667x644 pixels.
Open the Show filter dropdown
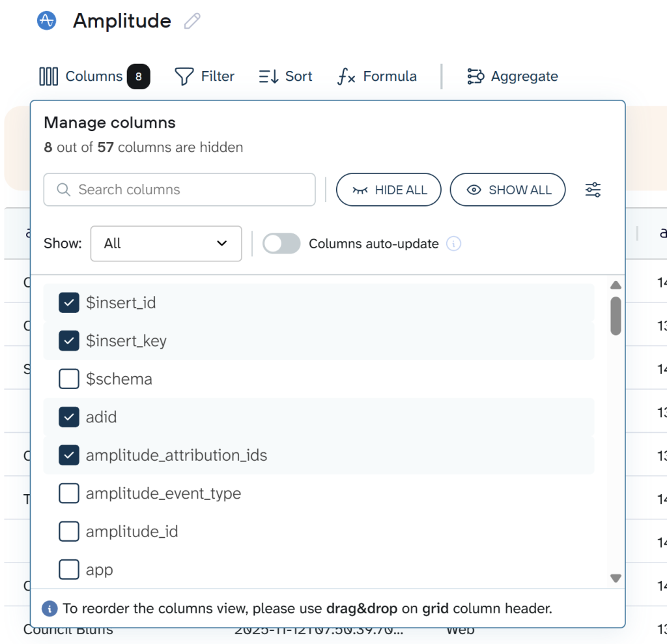pos(165,243)
